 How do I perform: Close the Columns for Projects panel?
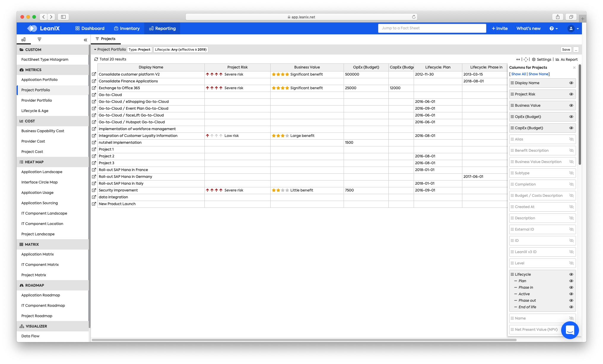(574, 68)
